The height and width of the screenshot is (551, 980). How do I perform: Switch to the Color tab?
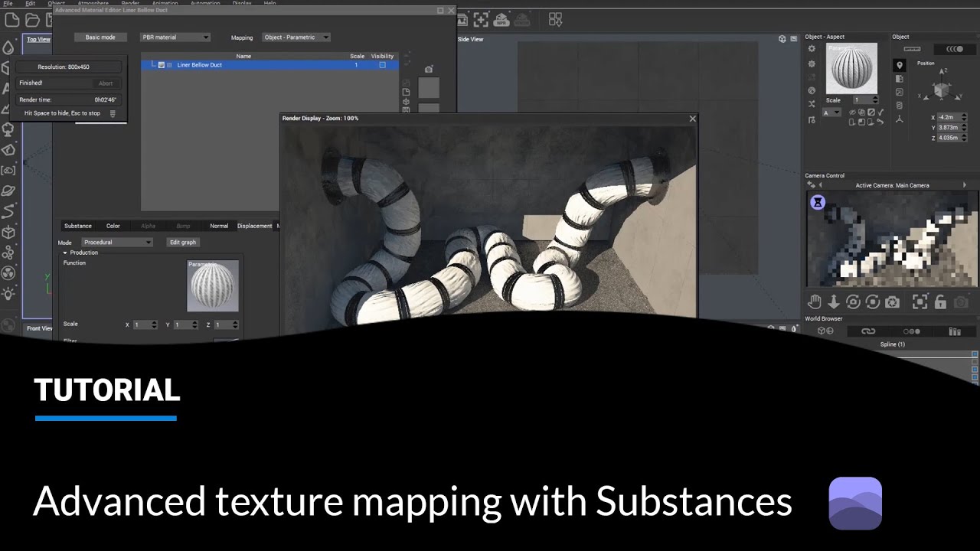(113, 226)
